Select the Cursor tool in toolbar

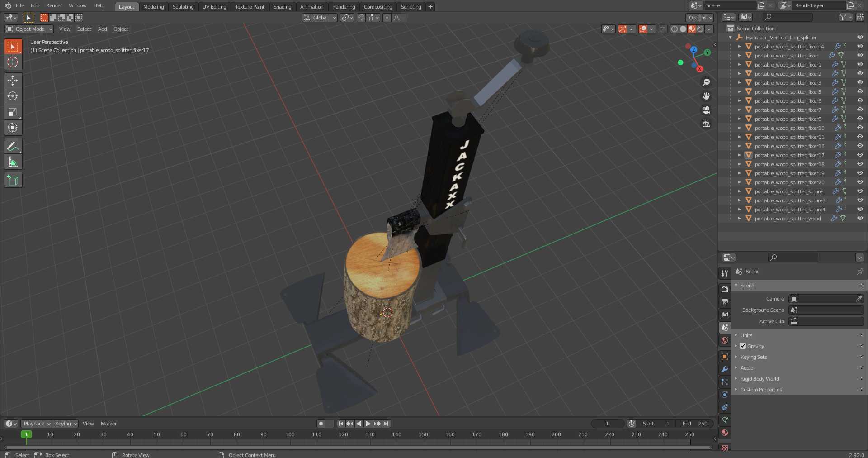[x=13, y=62]
